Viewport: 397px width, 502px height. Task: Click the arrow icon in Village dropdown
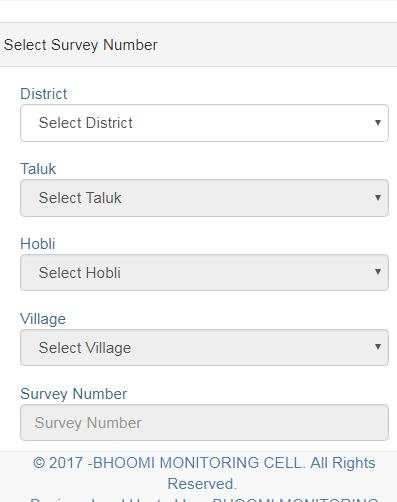(x=378, y=347)
